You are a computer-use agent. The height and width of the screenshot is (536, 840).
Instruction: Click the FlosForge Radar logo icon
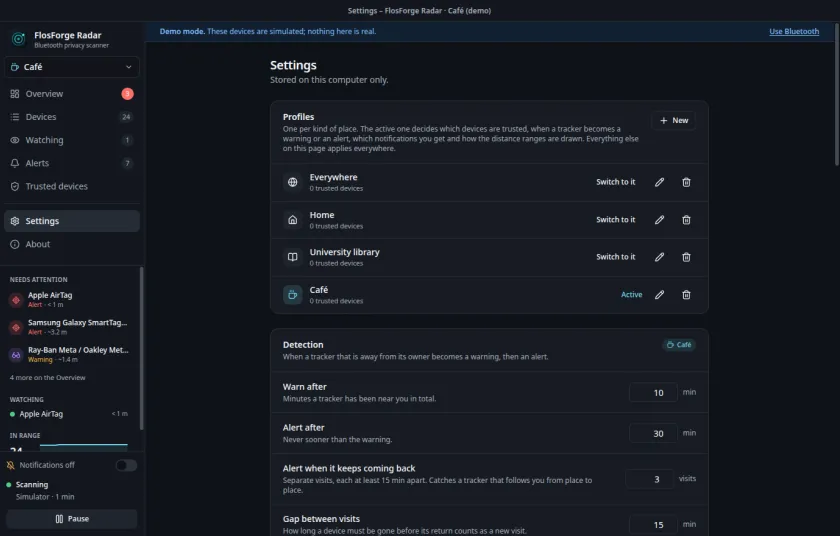19,39
